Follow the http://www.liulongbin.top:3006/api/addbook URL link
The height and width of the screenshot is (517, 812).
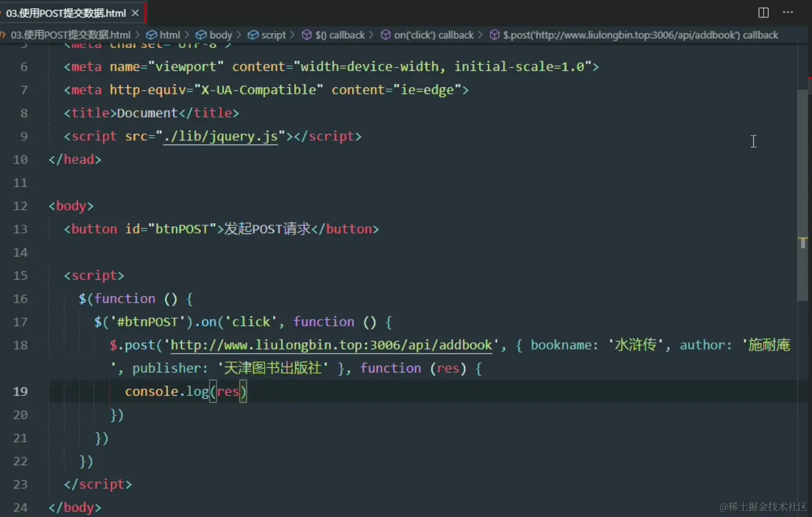click(x=332, y=344)
